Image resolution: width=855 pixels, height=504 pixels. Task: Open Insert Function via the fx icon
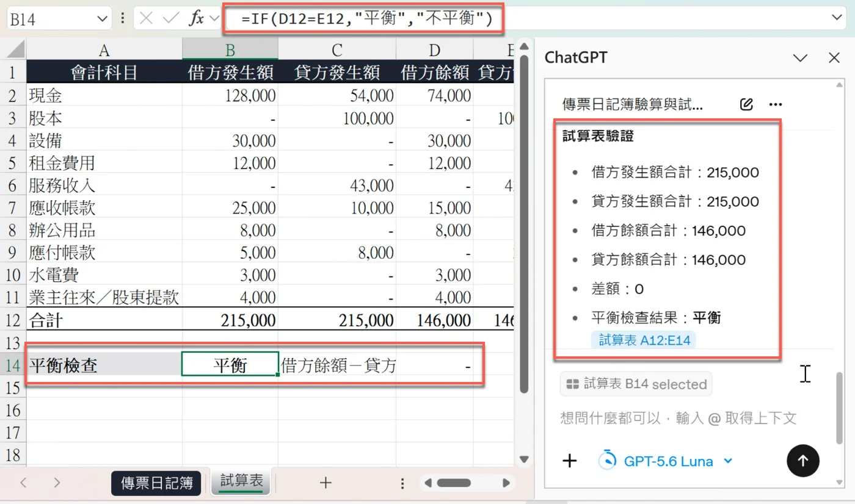196,18
